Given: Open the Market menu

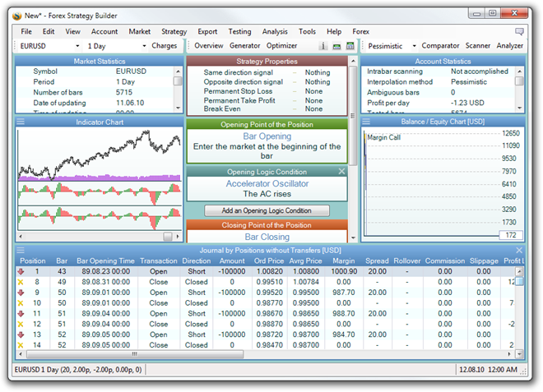Looking at the screenshot, I should pyautogui.click(x=140, y=31).
